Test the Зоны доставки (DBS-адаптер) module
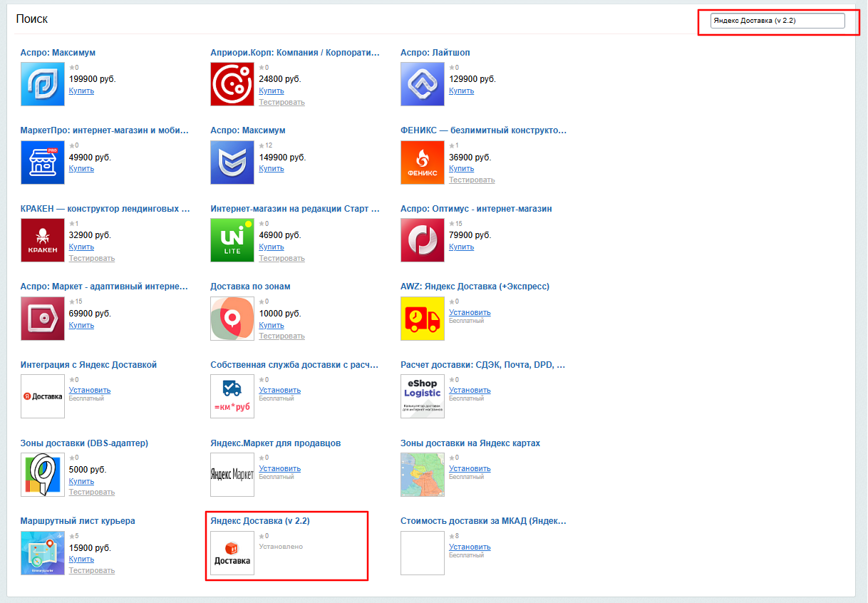Viewport: 868px width, 603px height. [92, 492]
